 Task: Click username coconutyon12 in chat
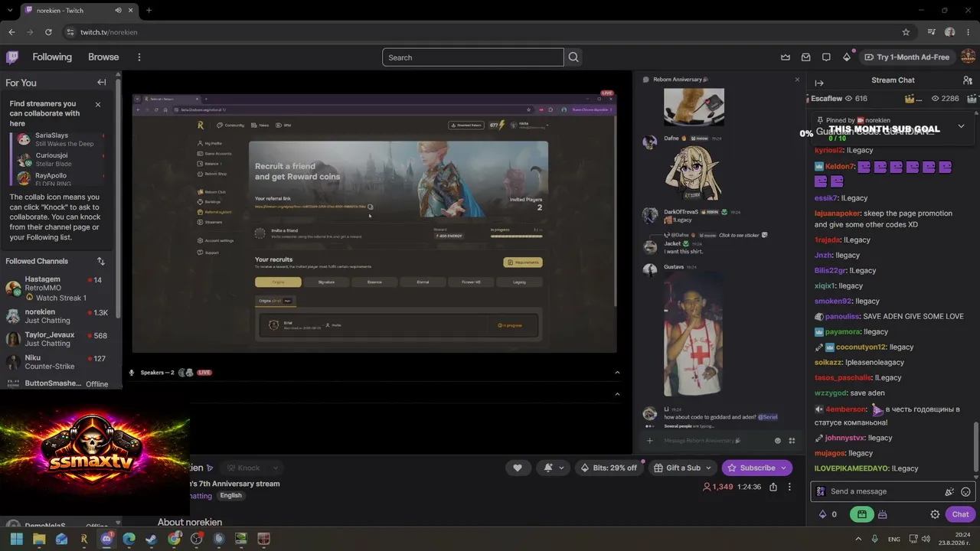tap(861, 347)
